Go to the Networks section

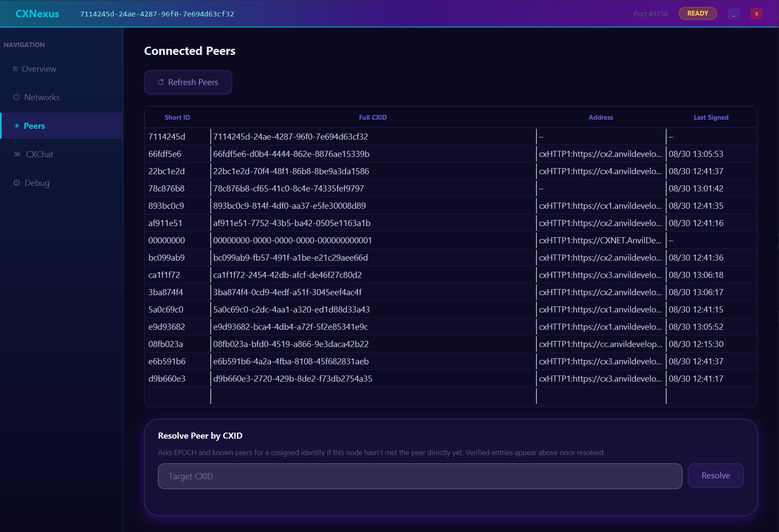pyautogui.click(x=62, y=97)
